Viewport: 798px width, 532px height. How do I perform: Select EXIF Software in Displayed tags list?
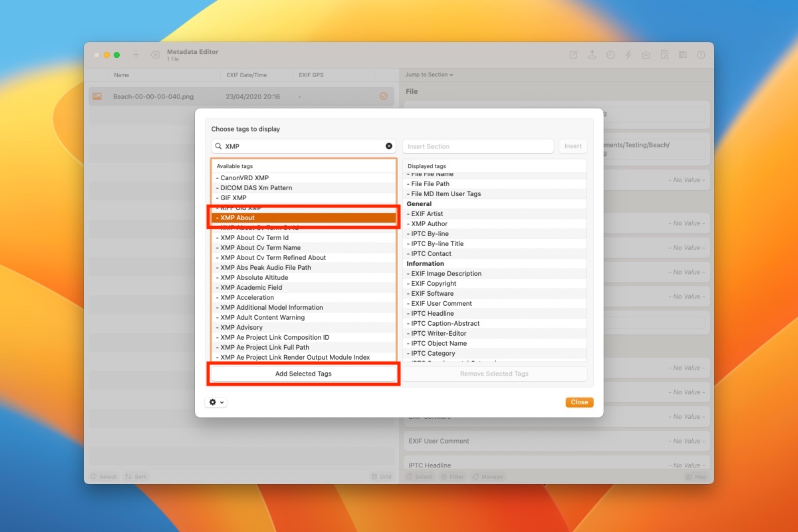point(495,293)
